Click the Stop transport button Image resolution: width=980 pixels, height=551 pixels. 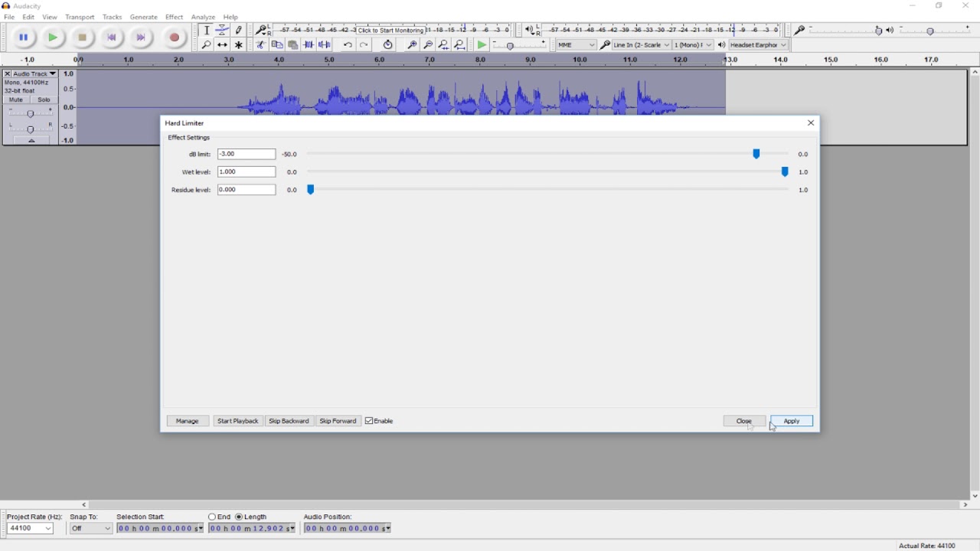pos(83,37)
